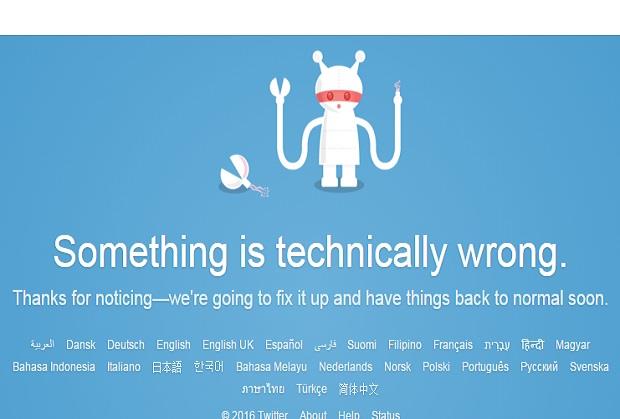The image size is (620, 419).
Task: Switch language to Italiano
Action: [x=124, y=367]
